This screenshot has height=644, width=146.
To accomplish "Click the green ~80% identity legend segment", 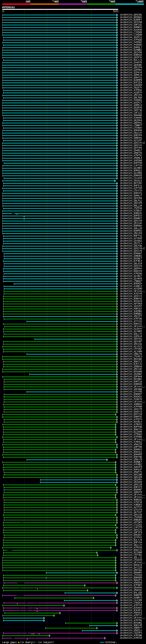I will tap(101, 4).
